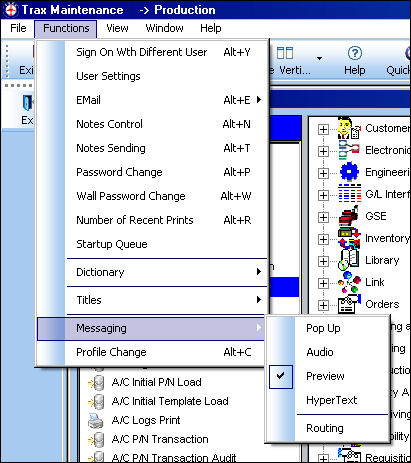Select Notes Control menu entry
Viewport: 411px width, 463px height.
click(x=152, y=124)
